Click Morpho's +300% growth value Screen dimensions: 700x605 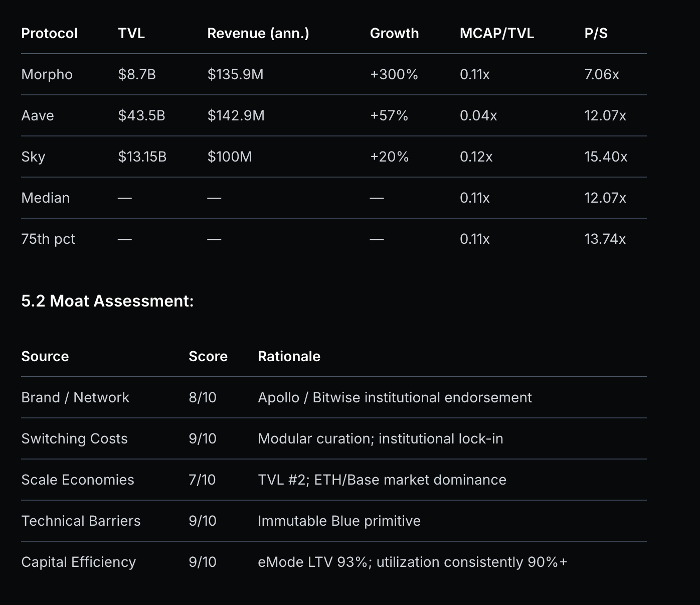394,74
